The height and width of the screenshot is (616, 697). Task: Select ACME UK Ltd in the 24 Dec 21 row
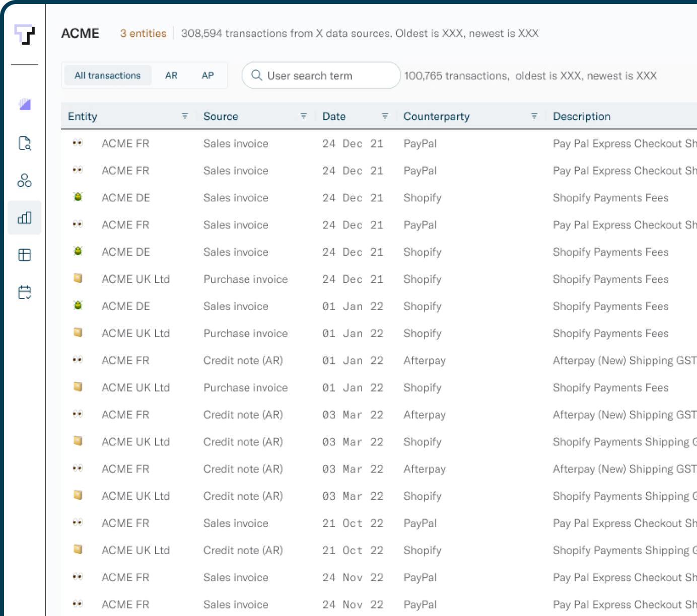coord(135,279)
